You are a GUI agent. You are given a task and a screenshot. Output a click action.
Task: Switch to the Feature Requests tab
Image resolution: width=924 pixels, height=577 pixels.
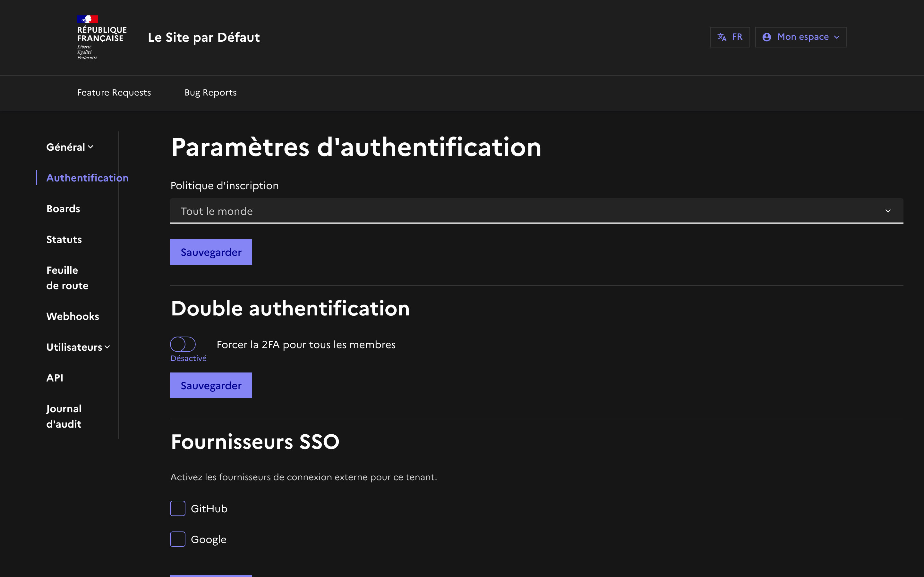click(114, 92)
